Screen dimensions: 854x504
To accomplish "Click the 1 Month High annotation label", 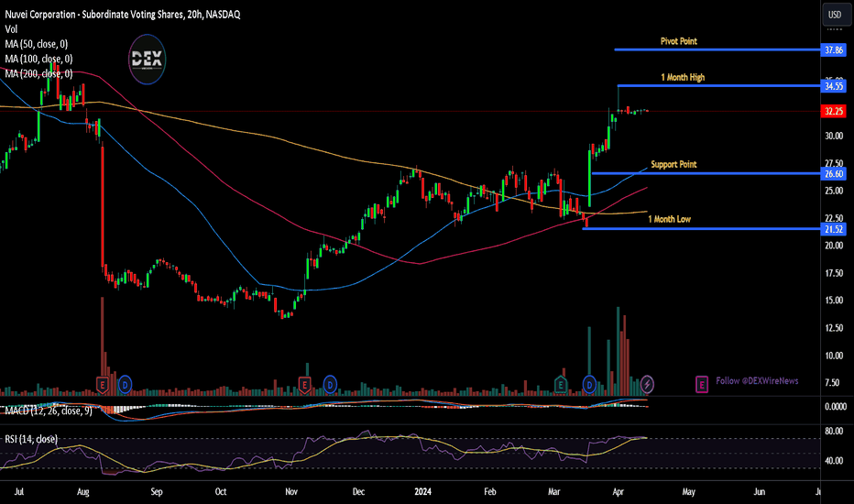I will 683,77.
